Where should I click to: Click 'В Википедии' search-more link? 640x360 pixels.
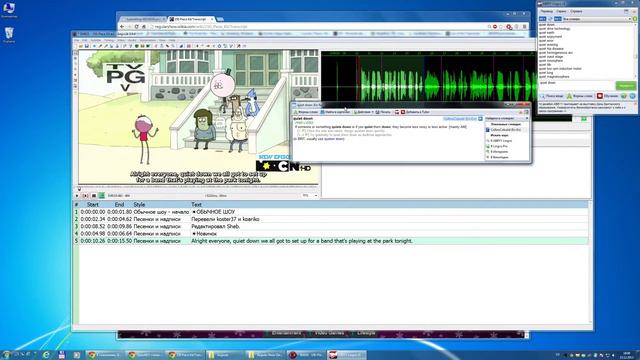point(498,157)
